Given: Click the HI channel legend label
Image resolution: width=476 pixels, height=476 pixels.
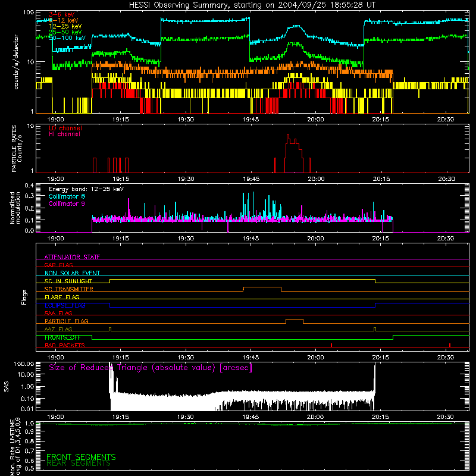Looking at the screenshot, I should click(64, 134).
